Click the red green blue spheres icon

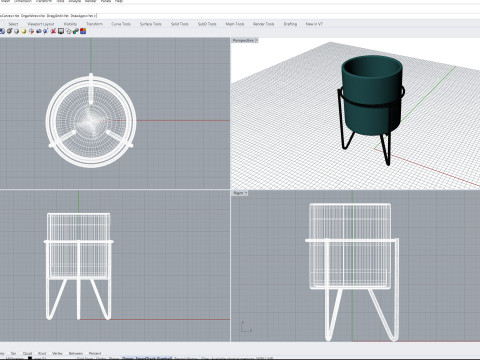(x=76, y=31)
